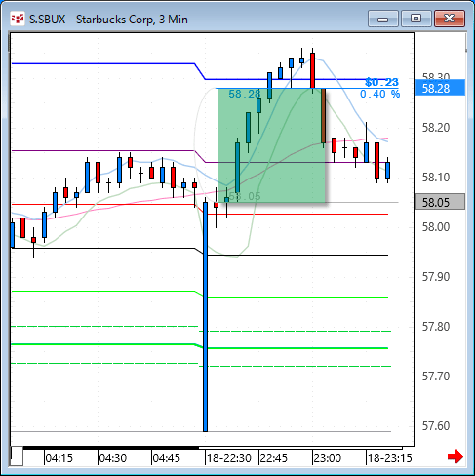The width and height of the screenshot is (475, 476).
Task: Click the 57.60 price scale value
Action: (436, 426)
